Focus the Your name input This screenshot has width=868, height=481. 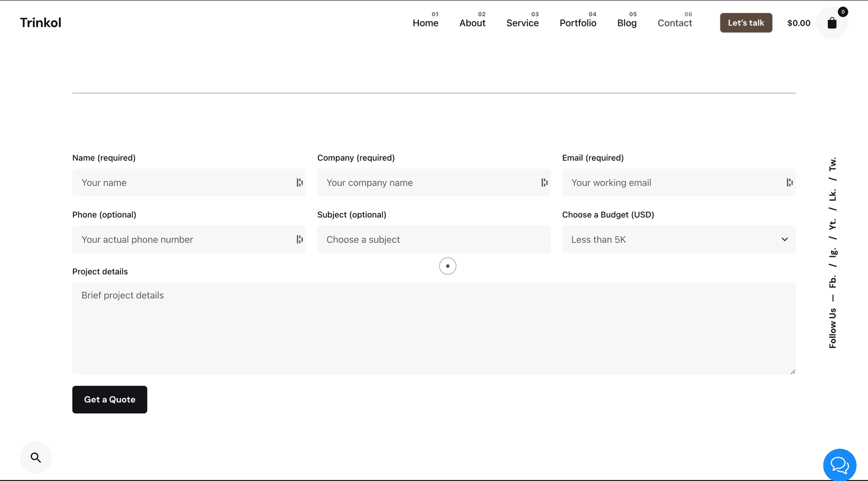tap(189, 182)
